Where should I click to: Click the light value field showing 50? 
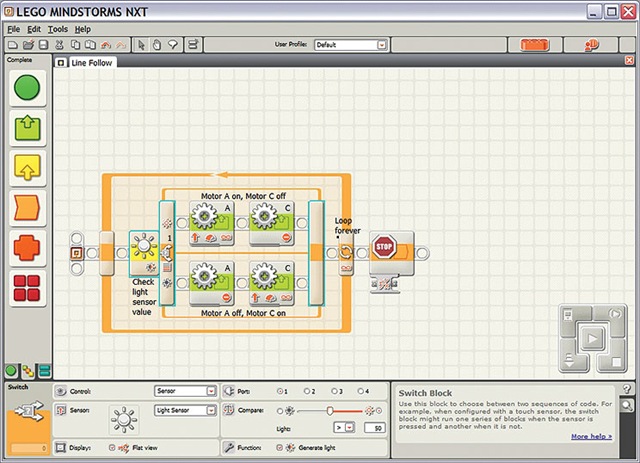tap(375, 428)
